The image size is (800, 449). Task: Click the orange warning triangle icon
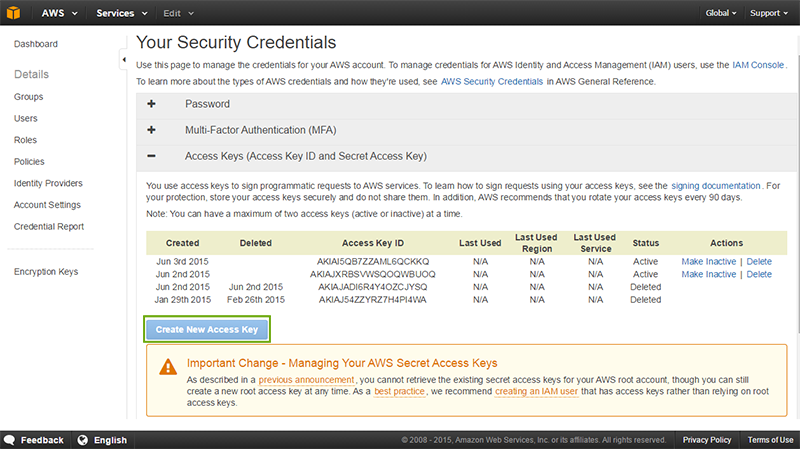click(165, 367)
